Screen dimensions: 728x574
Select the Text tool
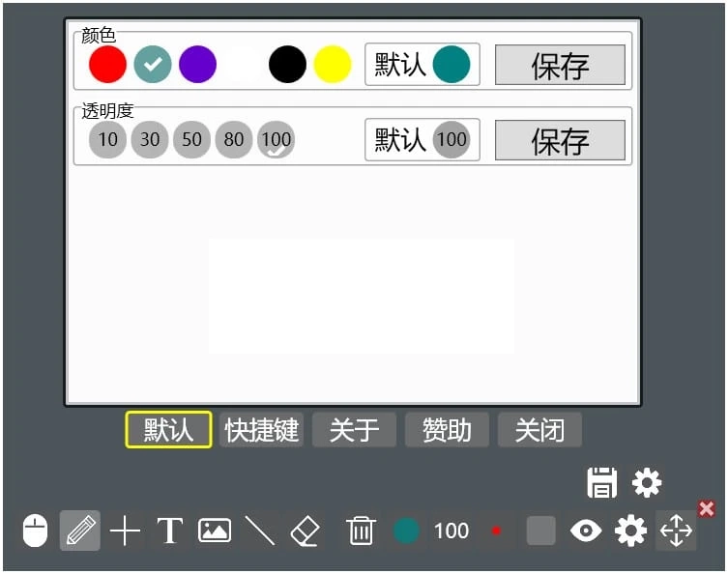170,531
